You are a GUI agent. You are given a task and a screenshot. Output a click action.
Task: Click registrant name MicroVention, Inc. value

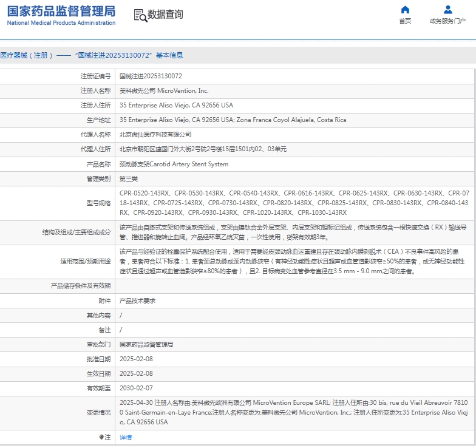pos(164,91)
